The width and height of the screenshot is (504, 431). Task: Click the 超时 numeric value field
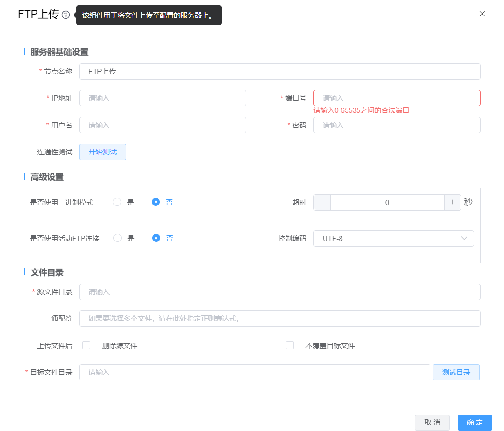(387, 202)
